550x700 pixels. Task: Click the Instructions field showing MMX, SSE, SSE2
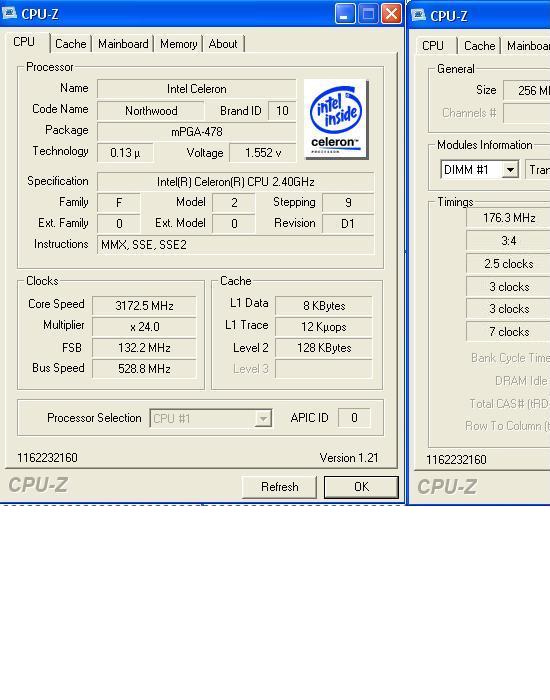tap(235, 245)
